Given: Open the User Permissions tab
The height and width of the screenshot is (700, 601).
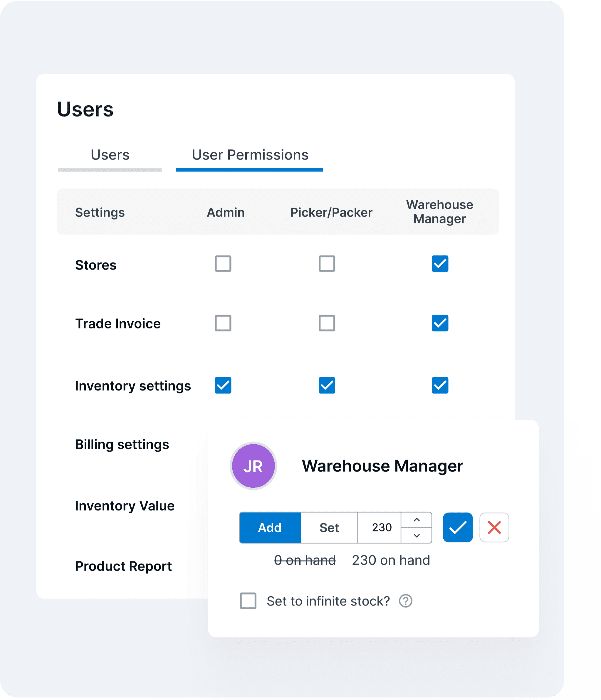Looking at the screenshot, I should [x=250, y=155].
